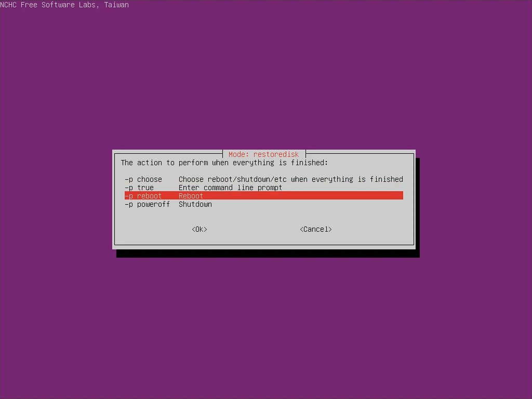
Task: Click the "Enter command line prompt" description
Action: click(230, 188)
